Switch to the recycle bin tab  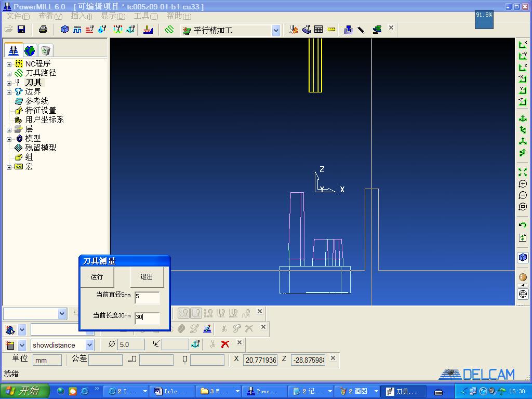pos(46,51)
